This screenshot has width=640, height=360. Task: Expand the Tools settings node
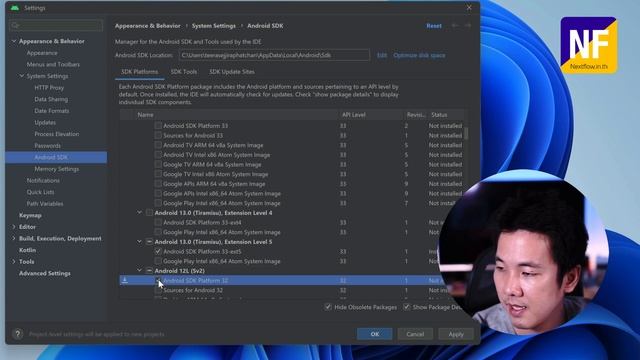tap(14, 262)
